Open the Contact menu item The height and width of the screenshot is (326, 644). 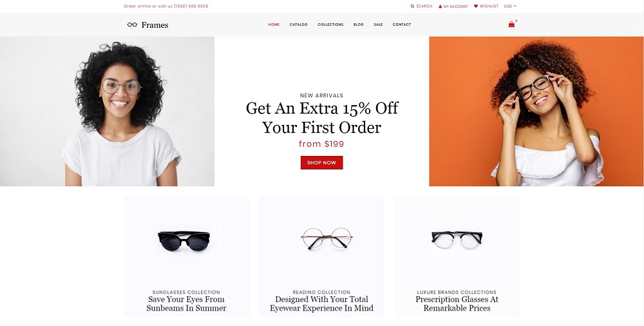tap(402, 24)
